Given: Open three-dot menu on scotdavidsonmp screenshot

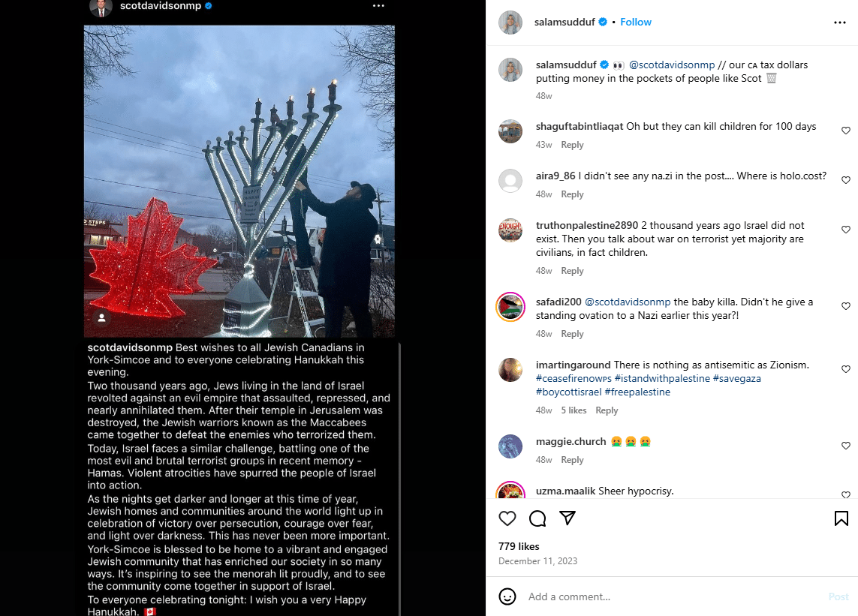Looking at the screenshot, I should [x=378, y=5].
